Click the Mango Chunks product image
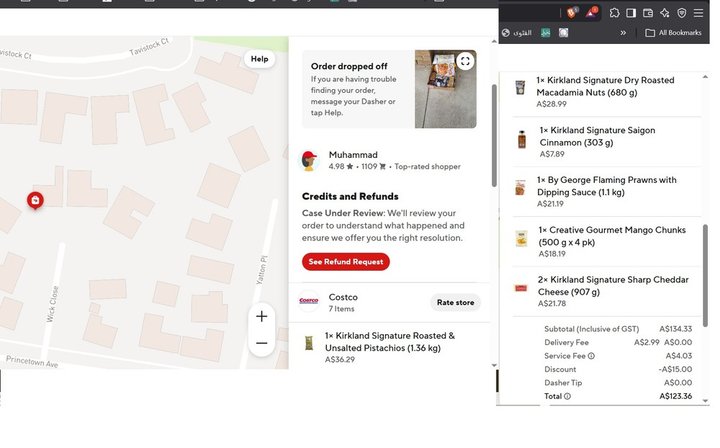Viewport: 720px width, 448px height. coord(521,239)
